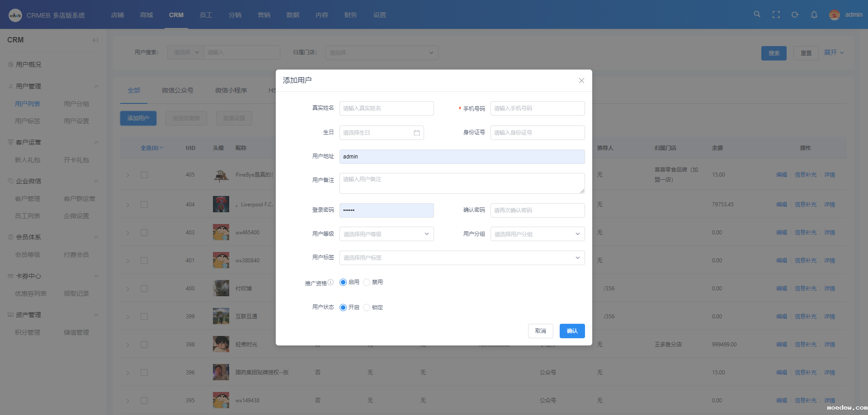The height and width of the screenshot is (415, 868).
Task: Select 锁定 radio for 用户状态
Action: coord(367,308)
